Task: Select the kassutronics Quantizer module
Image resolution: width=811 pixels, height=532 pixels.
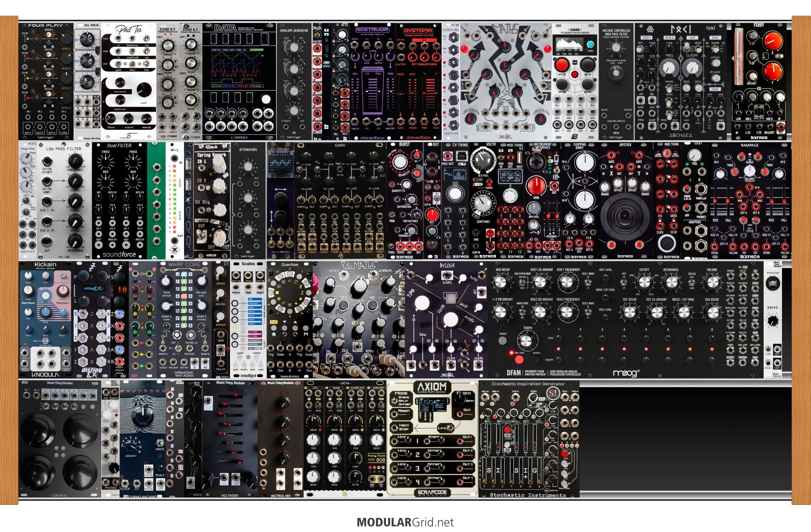Action: tap(290, 320)
